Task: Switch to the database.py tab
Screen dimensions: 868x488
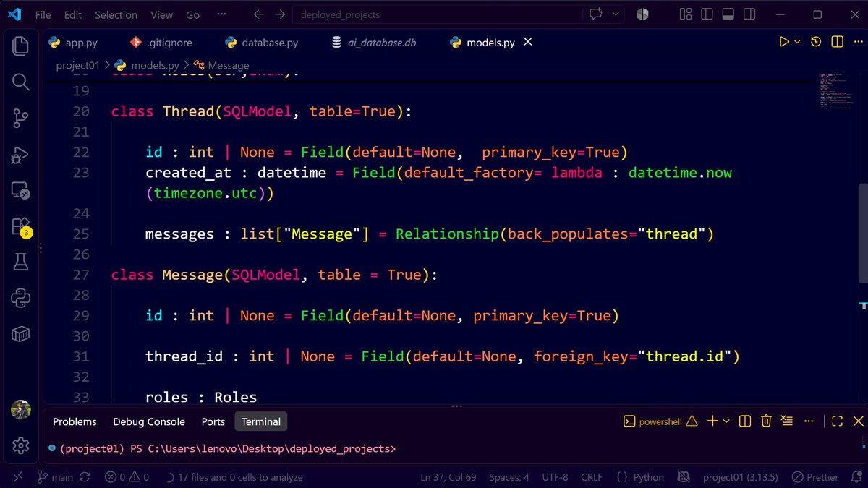Action: (x=262, y=43)
